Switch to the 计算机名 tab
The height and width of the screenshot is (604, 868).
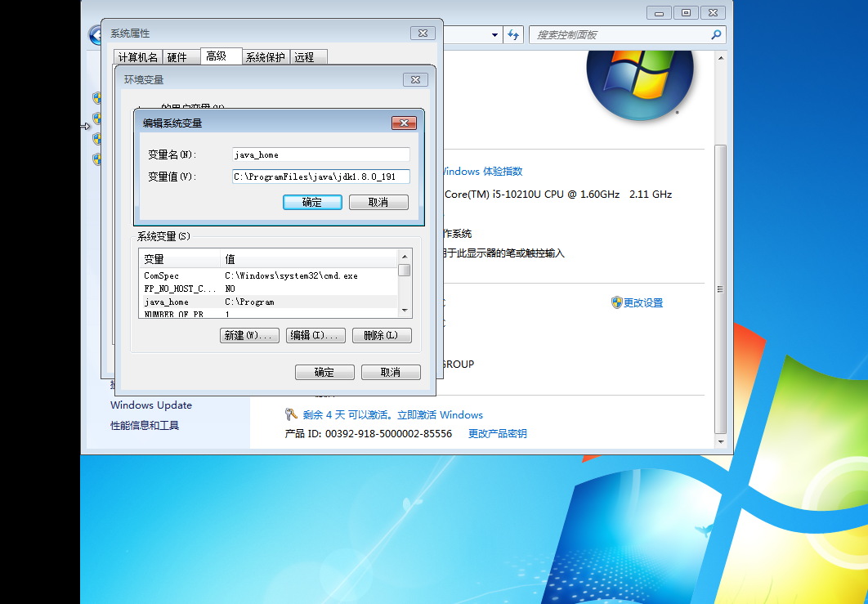[x=138, y=57]
